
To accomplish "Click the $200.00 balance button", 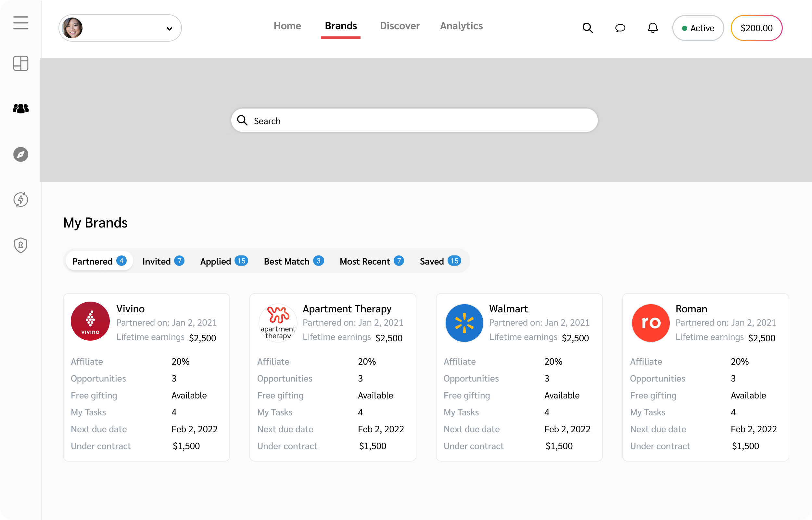I will 756,28.
